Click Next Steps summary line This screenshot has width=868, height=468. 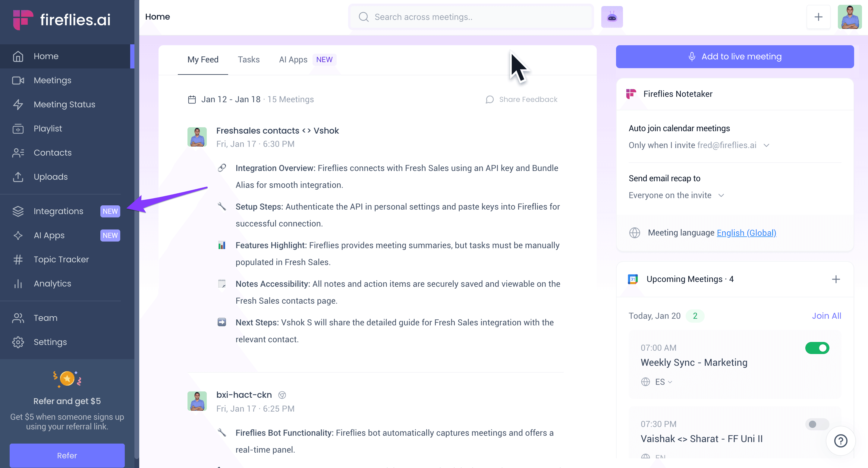394,331
